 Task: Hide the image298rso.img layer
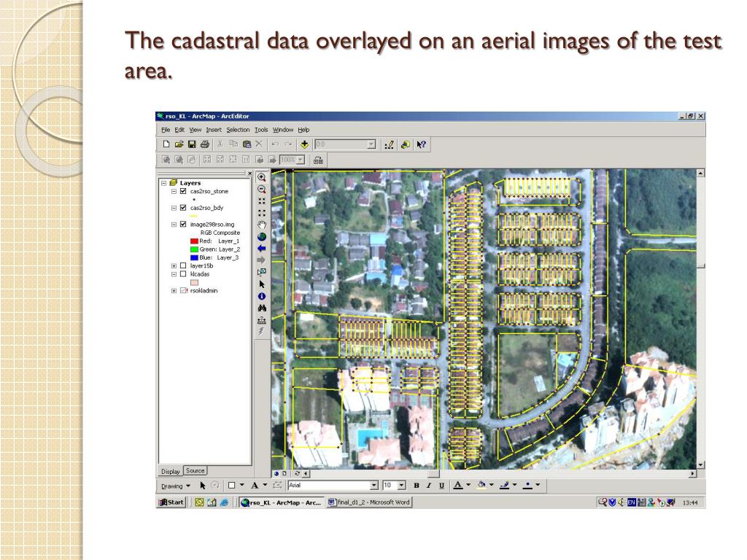pos(183,225)
